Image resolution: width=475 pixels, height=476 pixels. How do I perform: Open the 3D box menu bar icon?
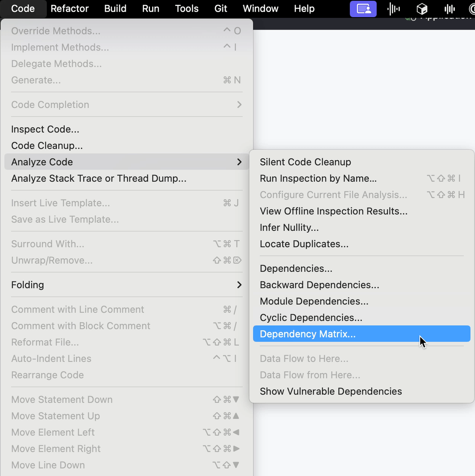[x=422, y=9]
